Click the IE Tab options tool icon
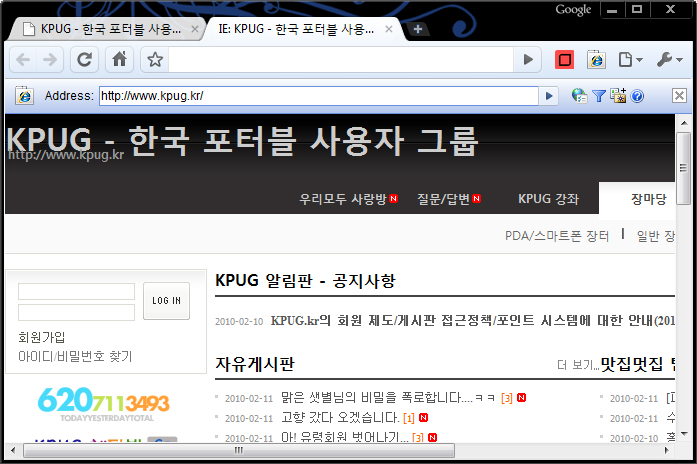The height and width of the screenshot is (464, 697). tap(618, 96)
